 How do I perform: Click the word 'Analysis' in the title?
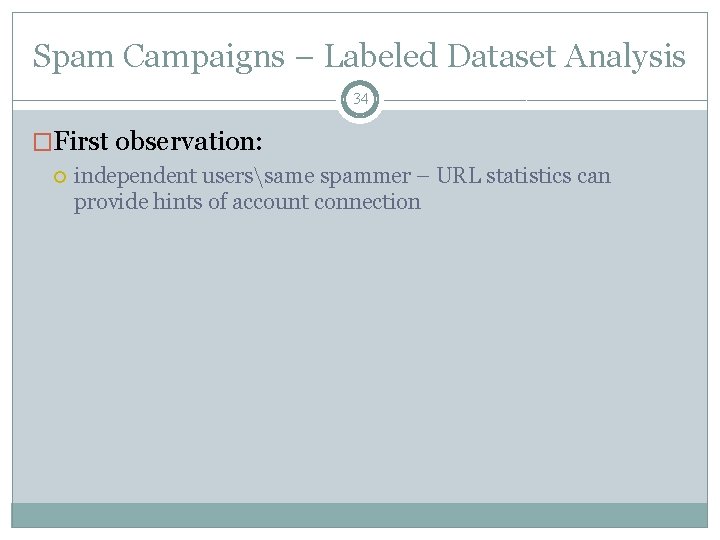[625, 58]
